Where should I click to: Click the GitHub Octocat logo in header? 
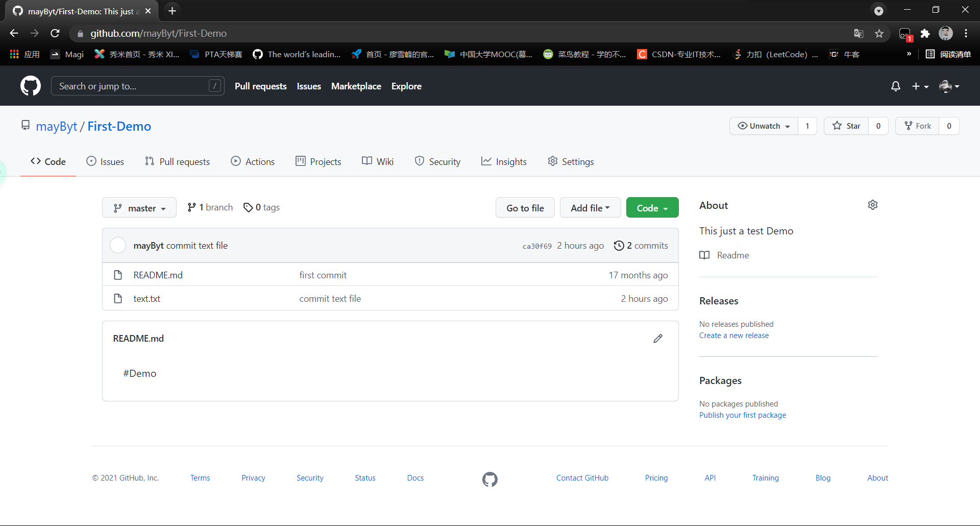(31, 86)
